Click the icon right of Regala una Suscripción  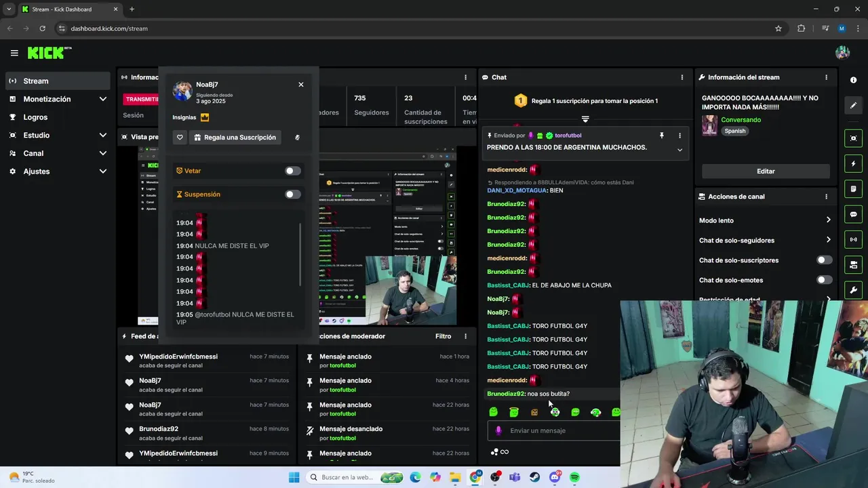296,138
